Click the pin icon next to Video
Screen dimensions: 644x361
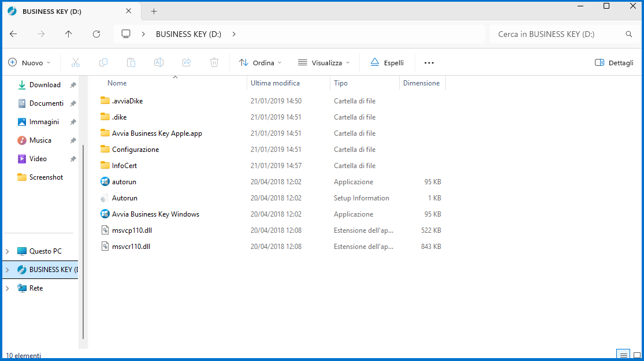[73, 159]
